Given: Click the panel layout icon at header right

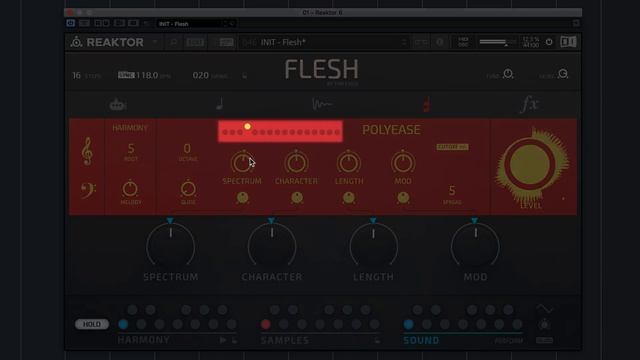Looking at the screenshot, I should click(568, 42).
